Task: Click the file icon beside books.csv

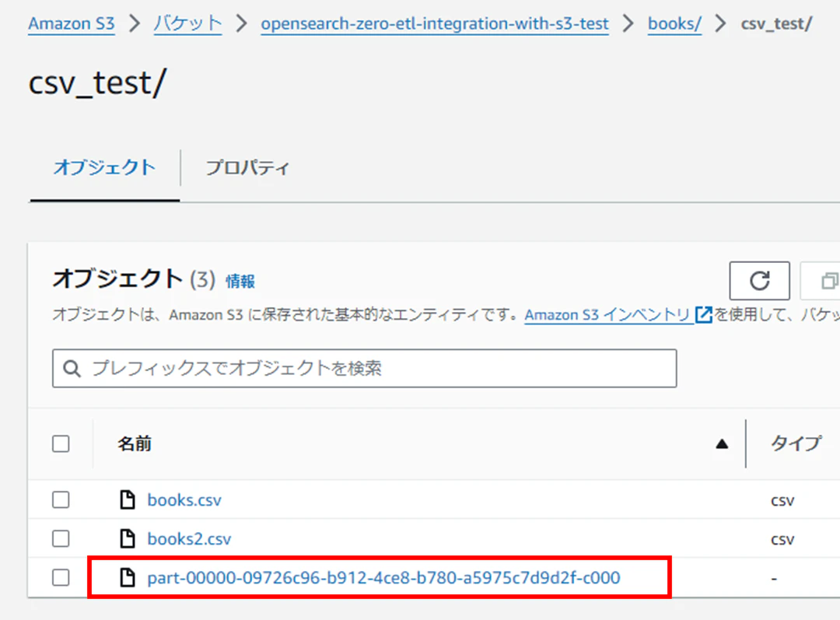Action: (x=128, y=499)
